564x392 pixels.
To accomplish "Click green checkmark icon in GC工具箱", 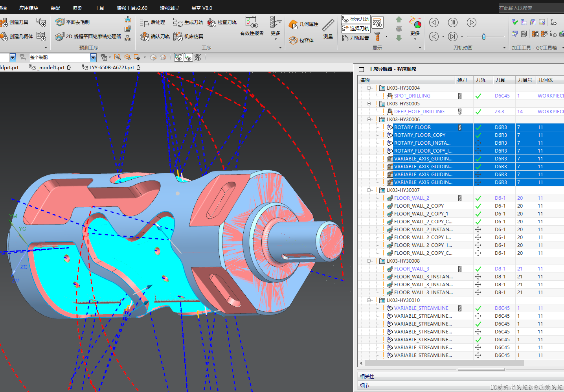I will tap(515, 22).
